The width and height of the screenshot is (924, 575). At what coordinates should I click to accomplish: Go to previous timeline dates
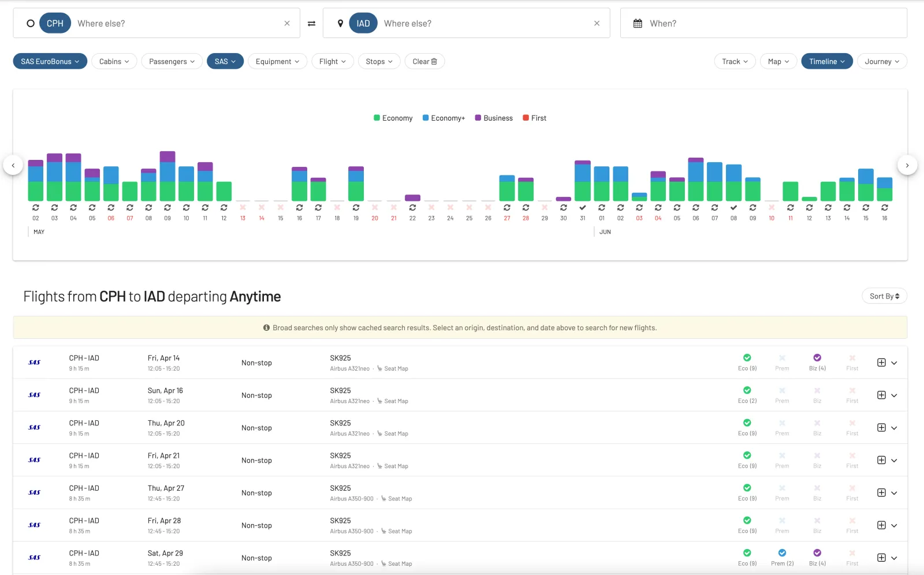click(x=13, y=165)
